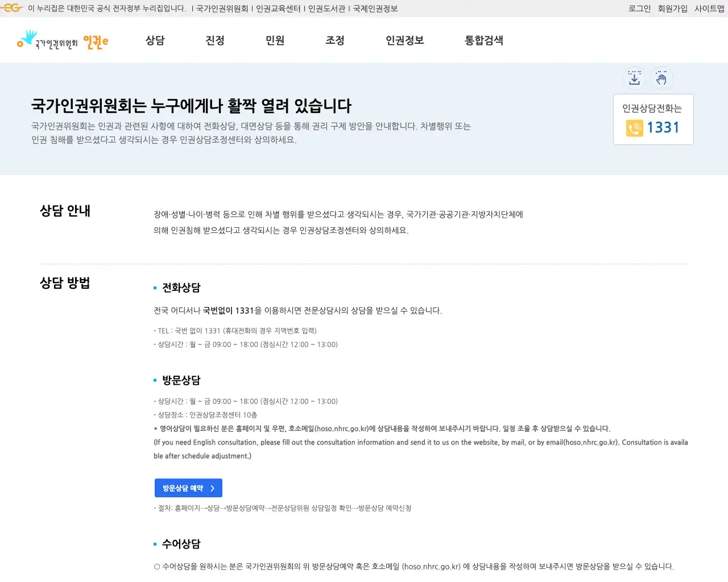Open 통합검색 from the navigation bar
728x582 pixels.
pyautogui.click(x=483, y=40)
